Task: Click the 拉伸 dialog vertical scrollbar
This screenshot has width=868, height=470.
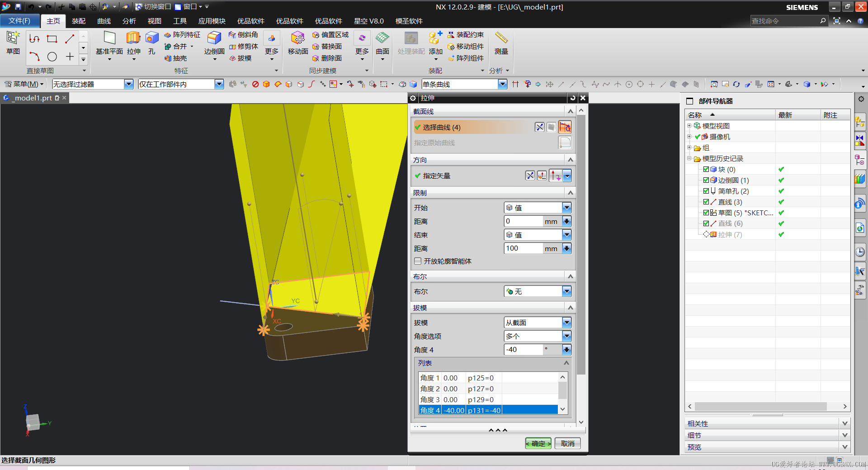Action: [581, 244]
